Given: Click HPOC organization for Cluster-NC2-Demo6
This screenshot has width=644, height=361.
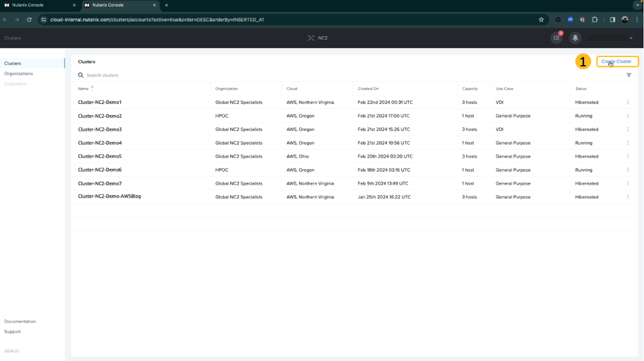Looking at the screenshot, I should pyautogui.click(x=222, y=170).
